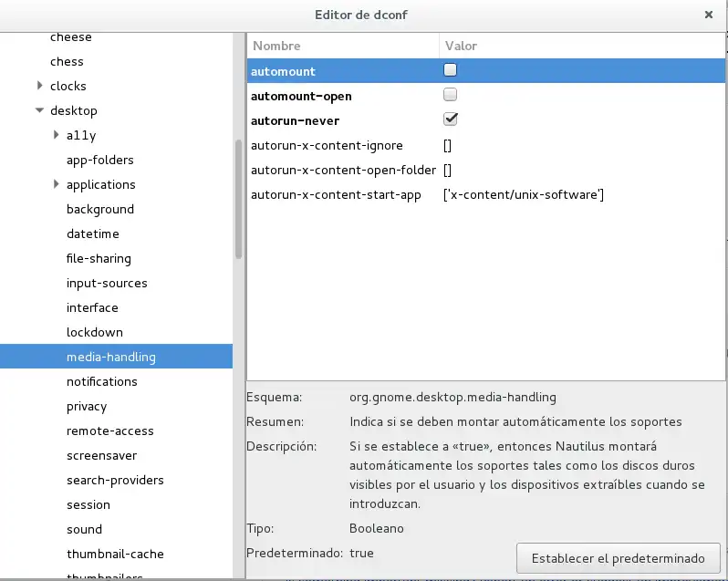Expand the applications tree node
Screen dimensions: 728x581
[57, 184]
